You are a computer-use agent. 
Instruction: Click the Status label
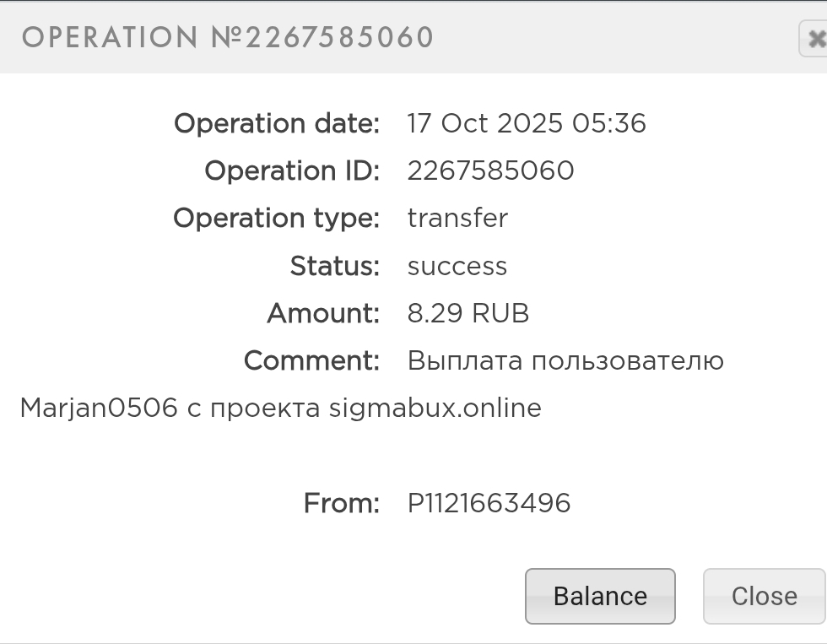335,266
